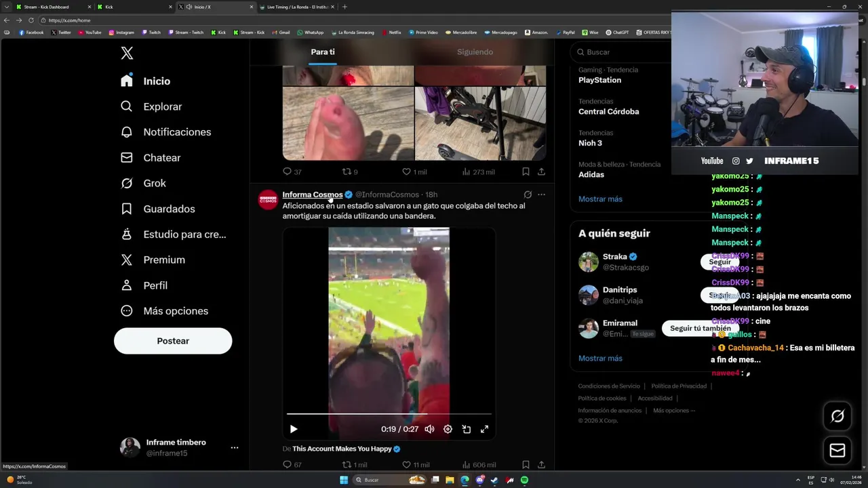Expand Más opciones in the footer
Screen dimensions: 868x488
(x=674, y=411)
